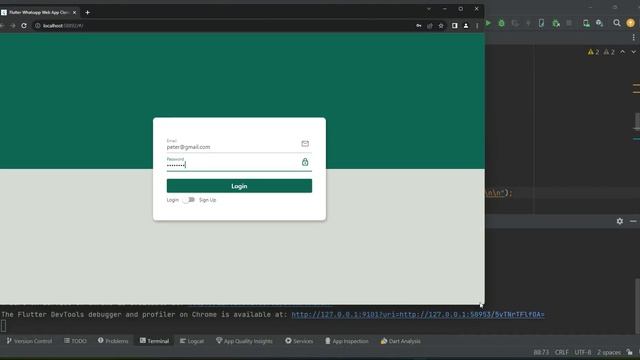640x360 pixels.
Task: Open editor tabs three-dot menu in IDE
Action: coord(633,38)
